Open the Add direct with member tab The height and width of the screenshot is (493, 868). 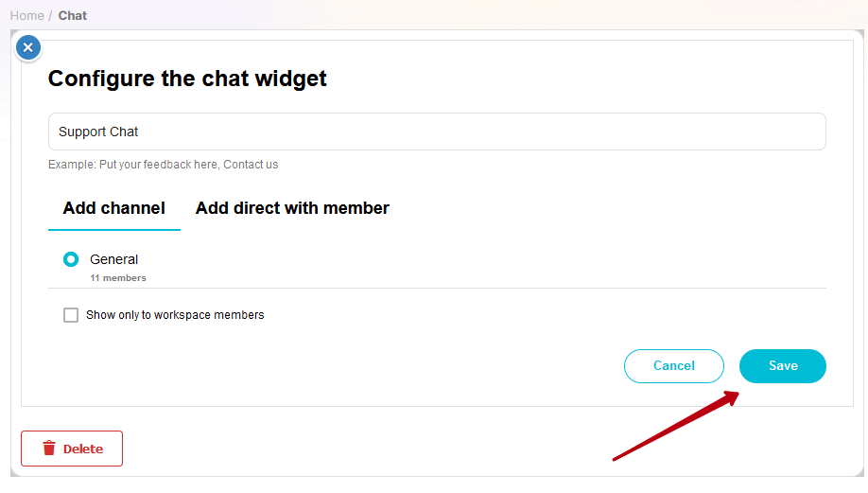(x=292, y=208)
